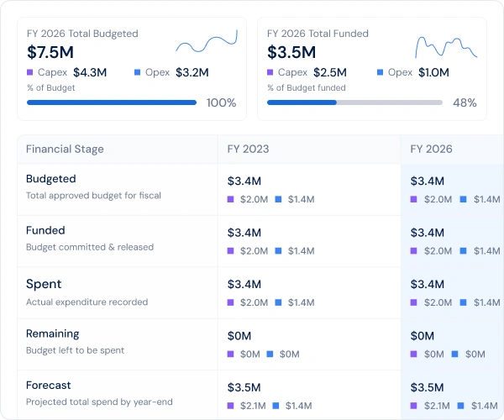Click blue Opex swatch in Total Budgeted card
Viewport: 504px width, 420px height.
tap(137, 72)
